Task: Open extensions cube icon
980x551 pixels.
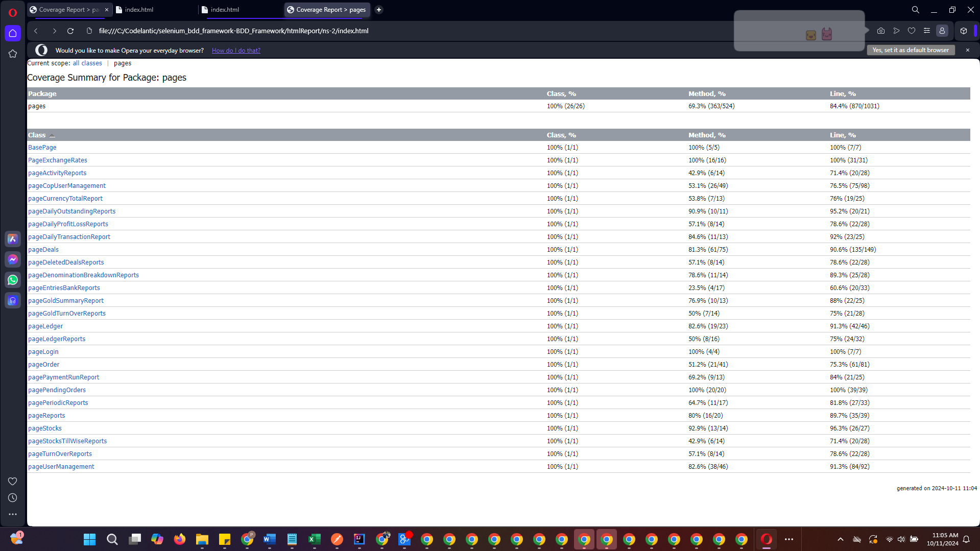Action: coord(964,31)
